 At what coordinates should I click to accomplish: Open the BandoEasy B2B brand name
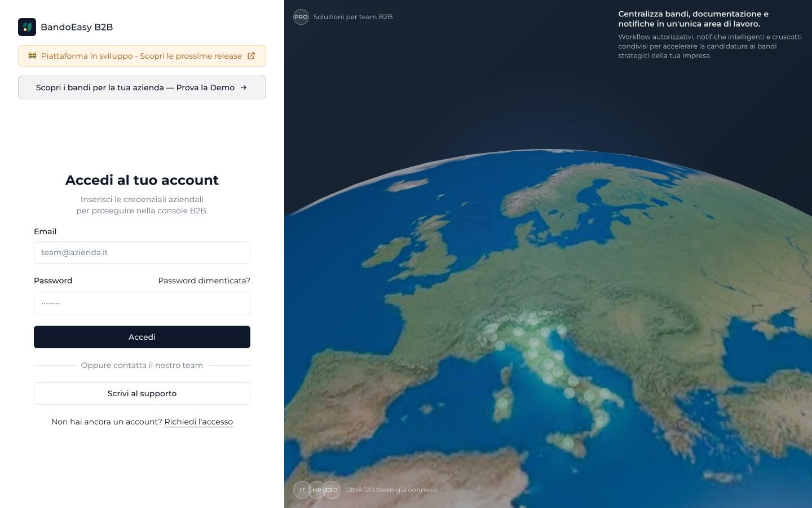(x=77, y=27)
